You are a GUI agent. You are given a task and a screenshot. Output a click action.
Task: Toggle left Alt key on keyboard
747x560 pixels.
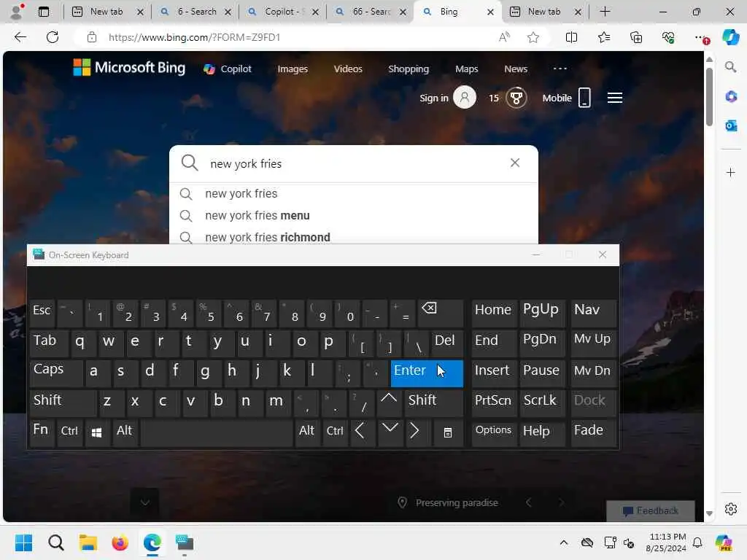(125, 432)
